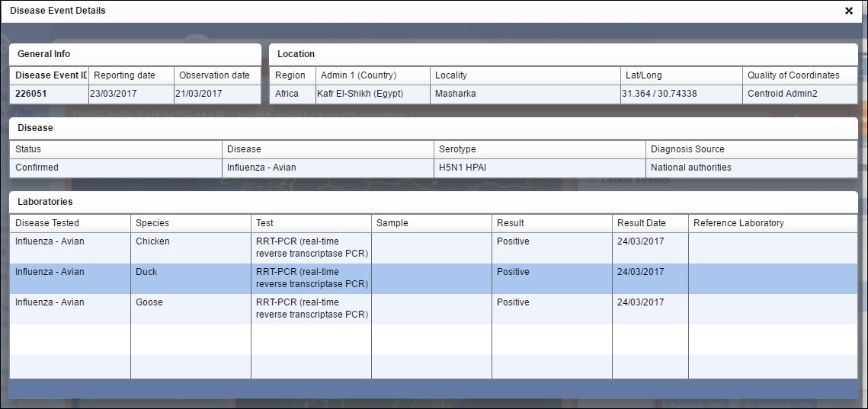
Task: Click the Quality of Coordinates header
Action: [800, 76]
